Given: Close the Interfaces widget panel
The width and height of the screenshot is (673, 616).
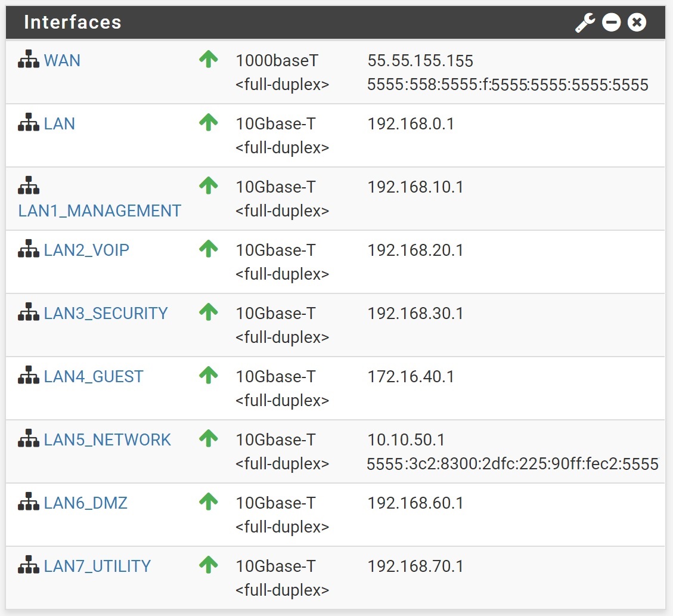Looking at the screenshot, I should pyautogui.click(x=637, y=23).
